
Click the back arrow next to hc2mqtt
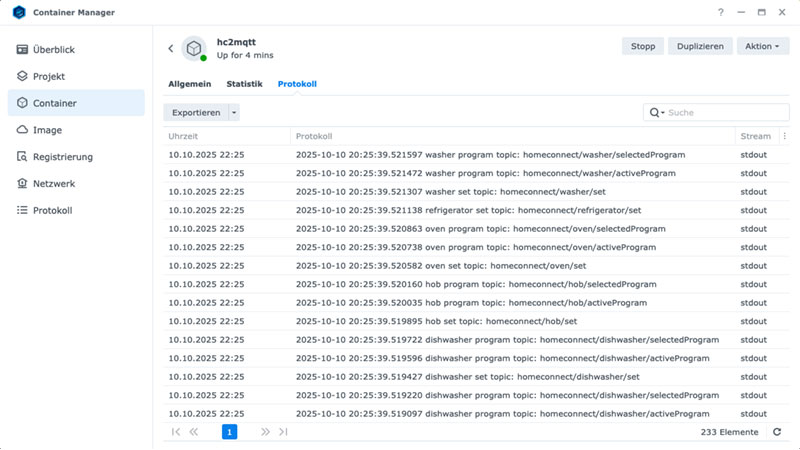click(171, 48)
